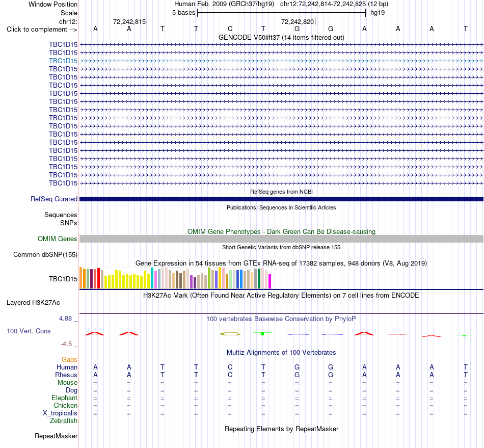Click the chr12: ruler label
484x448 pixels.
[68, 21]
